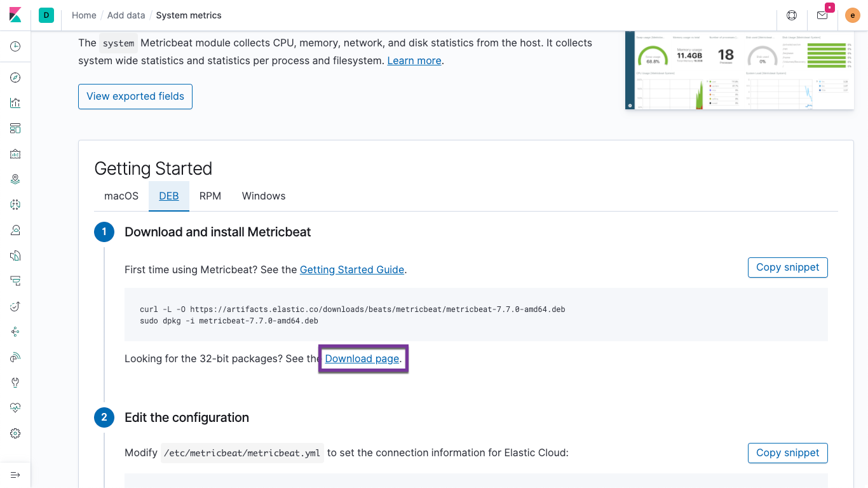Screen dimensions: 868x488
Task: Open the Getting Started Guide link
Action: pyautogui.click(x=352, y=269)
